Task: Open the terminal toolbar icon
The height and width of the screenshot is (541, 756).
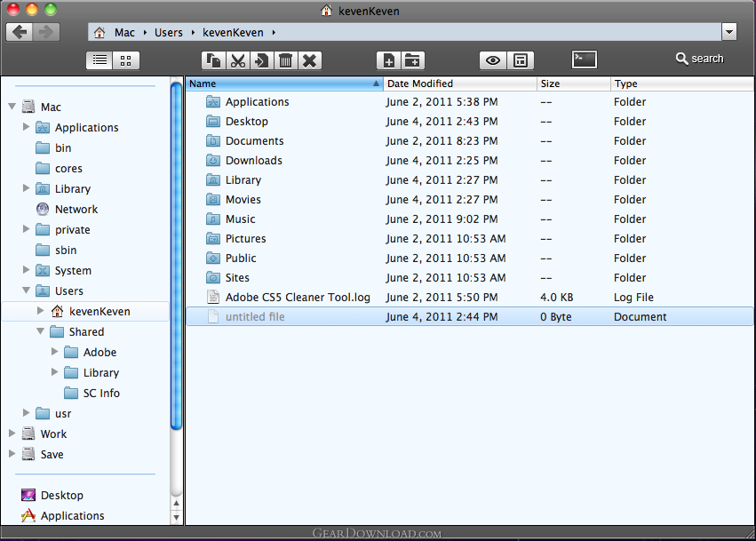Action: tap(585, 60)
